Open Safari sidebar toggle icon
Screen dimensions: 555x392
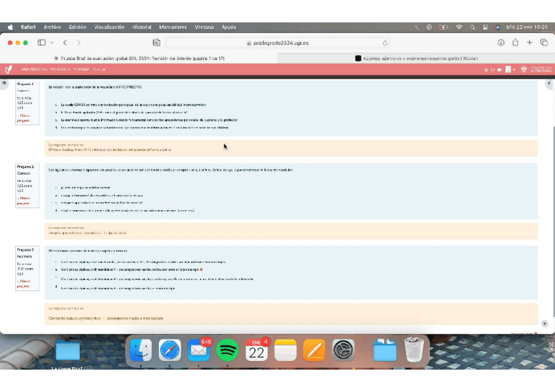(41, 43)
